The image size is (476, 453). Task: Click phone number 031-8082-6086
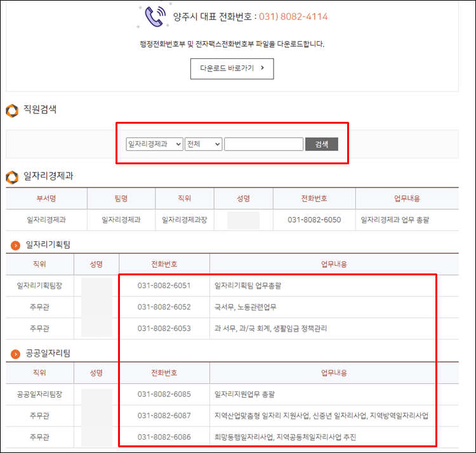[164, 437]
